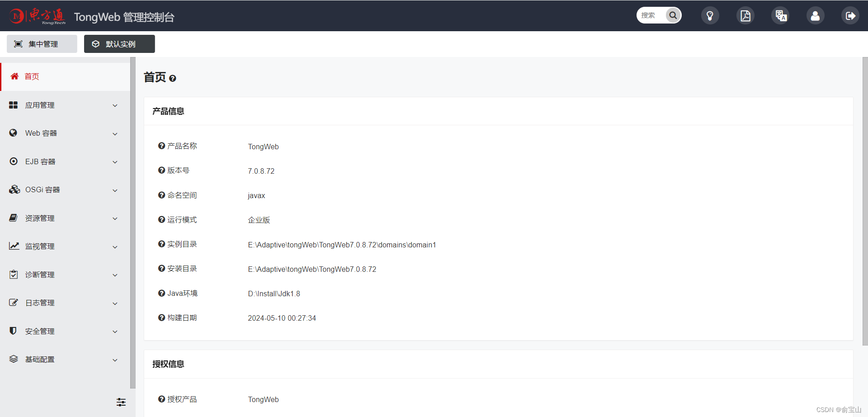Open the lightbulb tips icon
Image resolution: width=868 pixels, height=417 pixels.
point(710,16)
